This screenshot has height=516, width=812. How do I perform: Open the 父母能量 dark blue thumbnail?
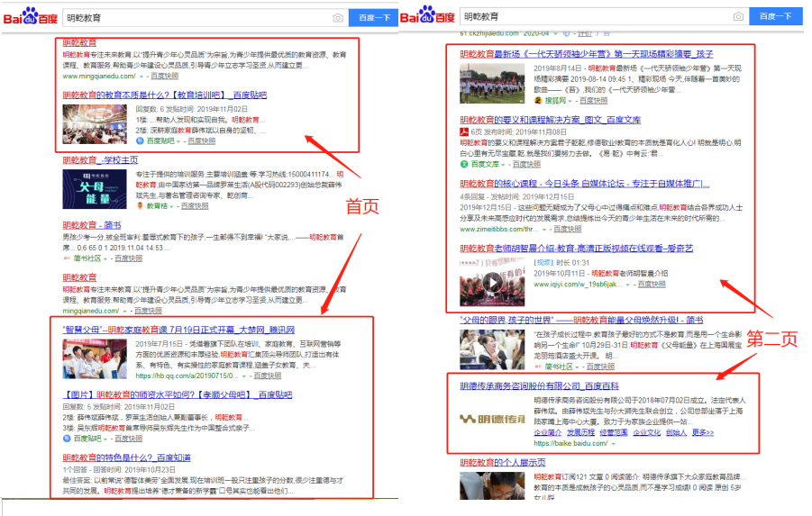(x=95, y=189)
